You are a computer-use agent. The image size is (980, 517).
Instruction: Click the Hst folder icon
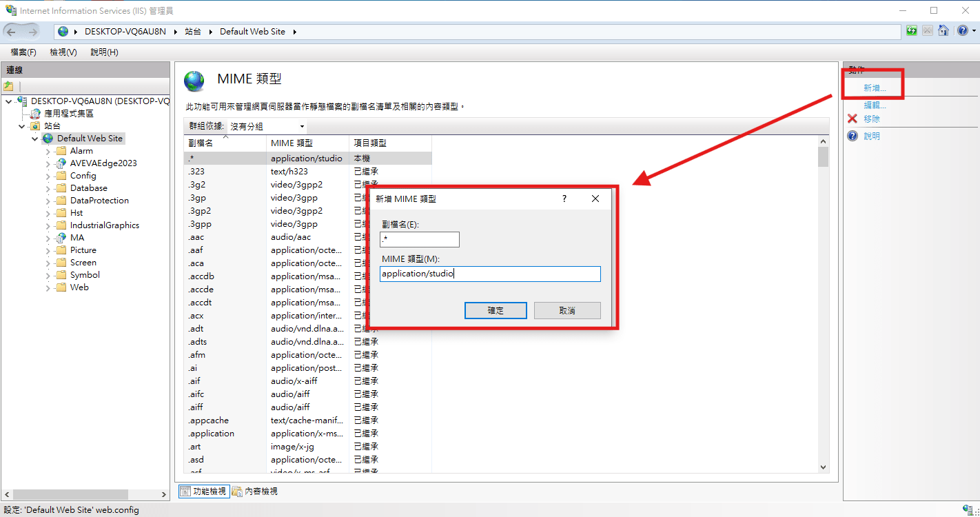click(61, 213)
